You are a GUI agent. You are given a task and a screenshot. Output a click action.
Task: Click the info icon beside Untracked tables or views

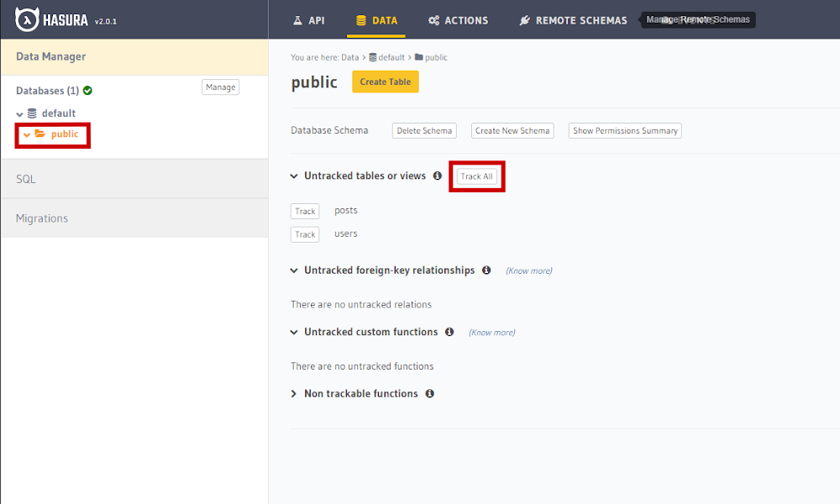437,176
